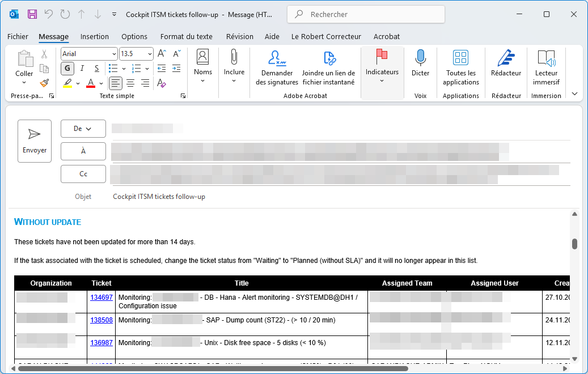Open Toutes les applications
This screenshot has height=374, width=588.
pos(460,58)
